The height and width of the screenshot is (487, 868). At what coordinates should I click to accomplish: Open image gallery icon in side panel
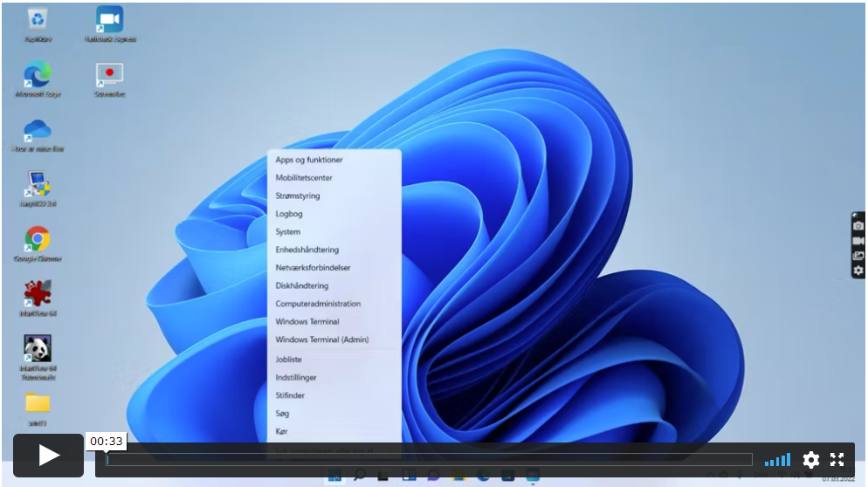(x=858, y=256)
